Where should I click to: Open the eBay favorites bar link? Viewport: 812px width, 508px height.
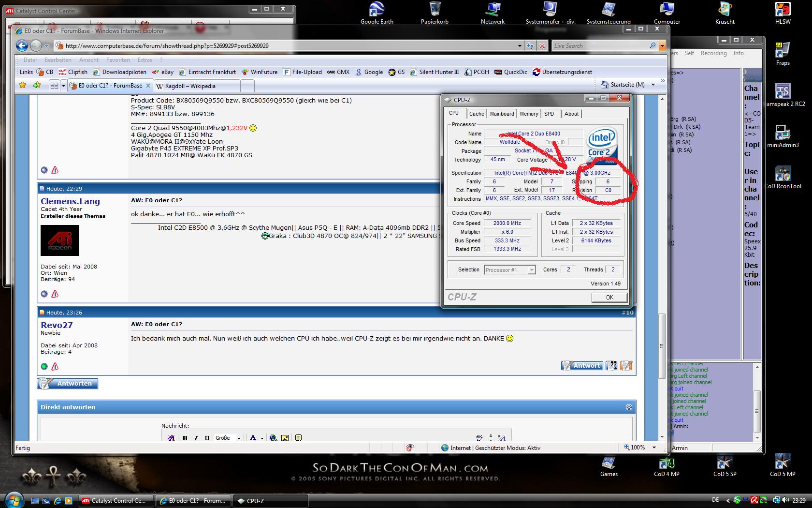(x=163, y=72)
